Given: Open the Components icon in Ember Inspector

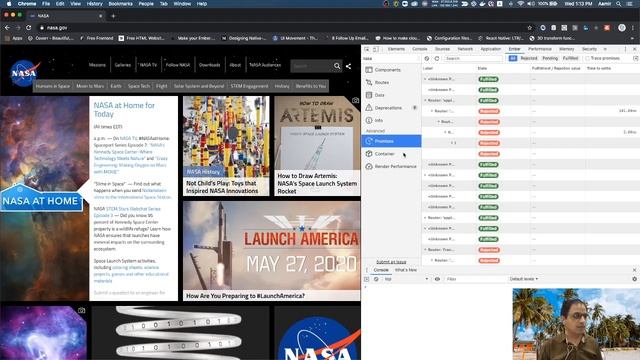Looking at the screenshot, I should (x=369, y=70).
